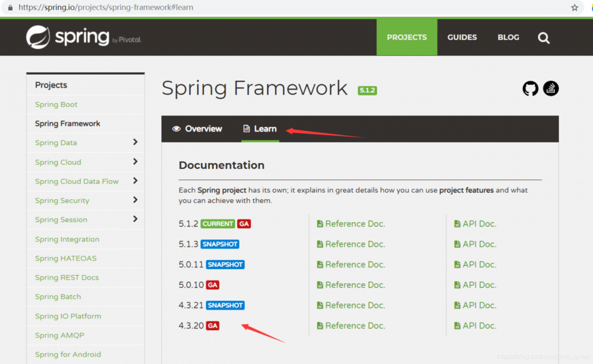Image resolution: width=593 pixels, height=364 pixels.
Task: Open Reference Doc for 4.3.21 SNAPSHOT
Action: [x=351, y=305]
